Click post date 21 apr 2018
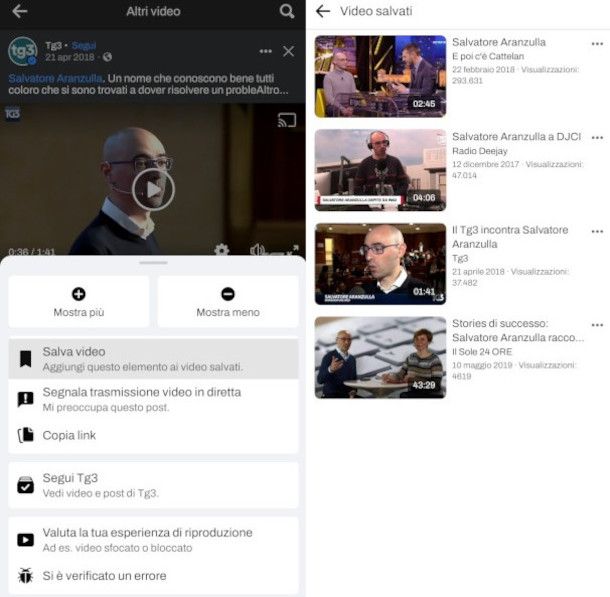This screenshot has width=610, height=597. pos(69,57)
